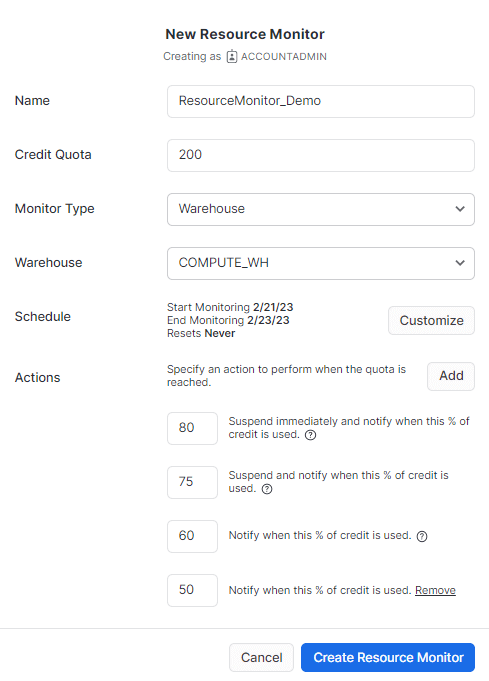Click the 'Credit Quota' label
Viewport: 489px width, 681px height.
(53, 155)
